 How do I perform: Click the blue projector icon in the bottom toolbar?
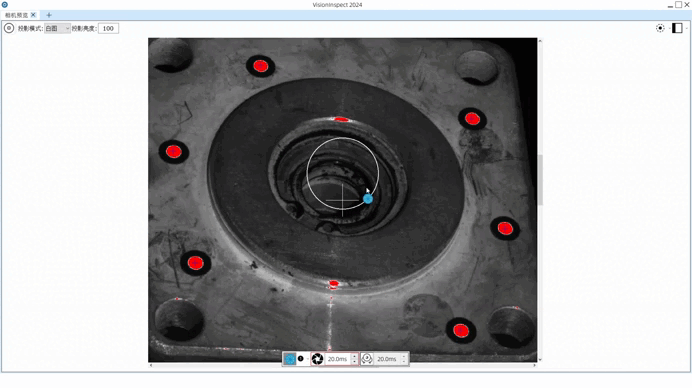pos(290,359)
